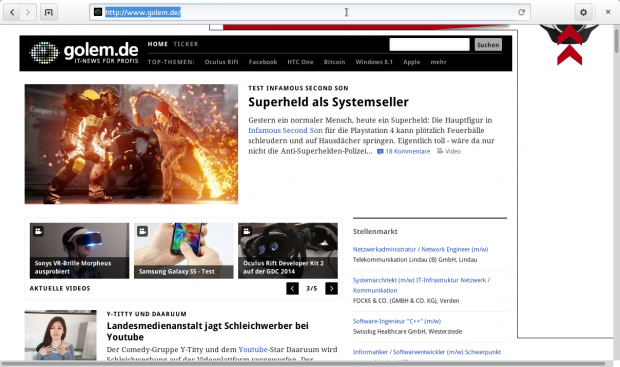Open the Software-Ingenieur C++ job listing
620x367 pixels.
coord(397,322)
